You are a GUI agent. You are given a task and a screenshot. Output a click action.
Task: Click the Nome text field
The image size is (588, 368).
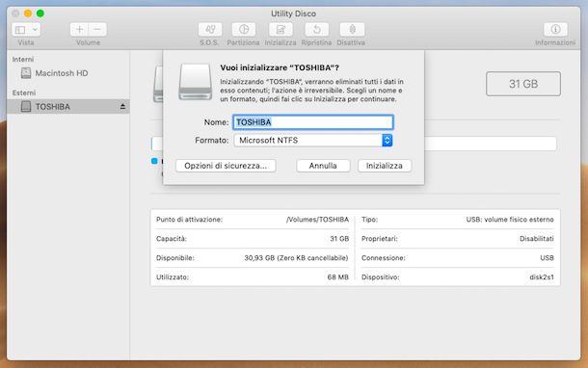click(313, 122)
